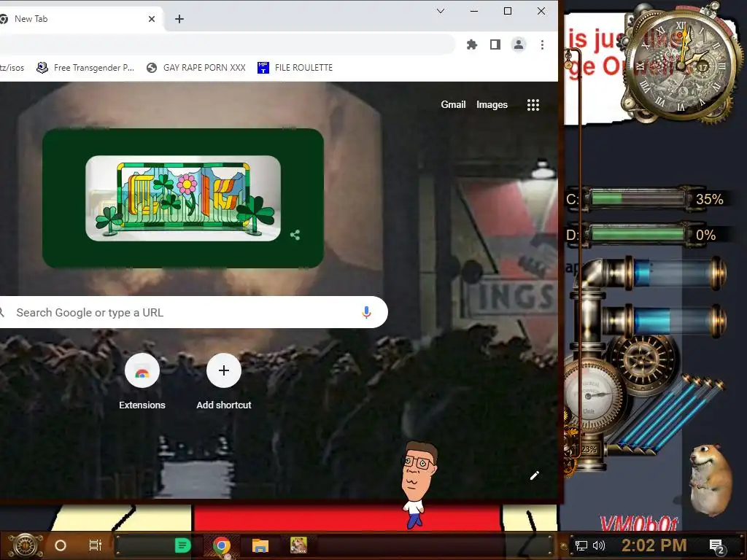
Task: Click the 2:02 PM taskbar clock
Action: (654, 545)
